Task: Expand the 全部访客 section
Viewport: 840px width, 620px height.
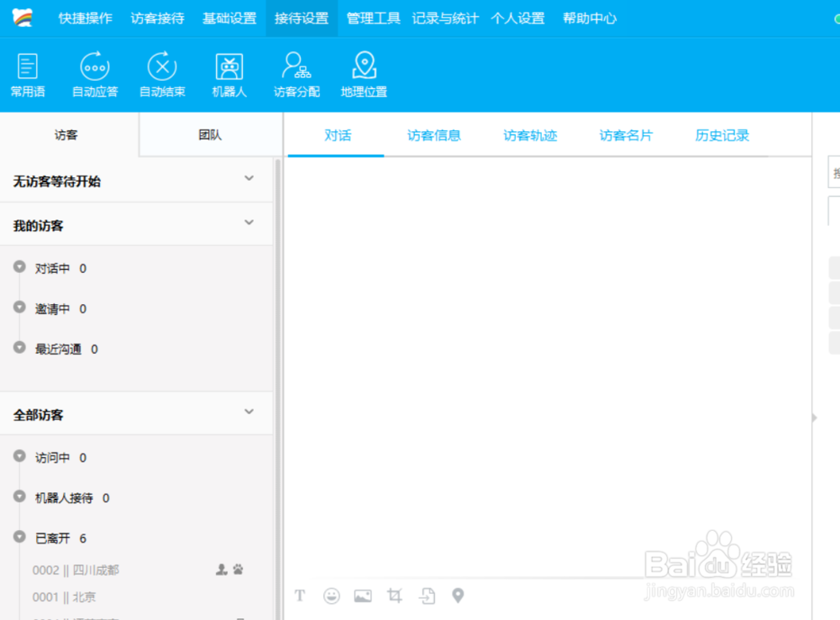Action: point(249,412)
